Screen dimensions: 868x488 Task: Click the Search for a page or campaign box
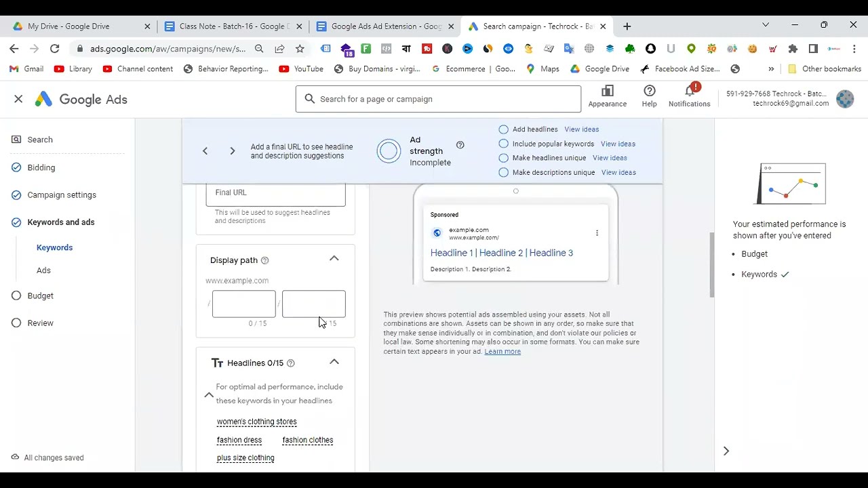point(438,99)
